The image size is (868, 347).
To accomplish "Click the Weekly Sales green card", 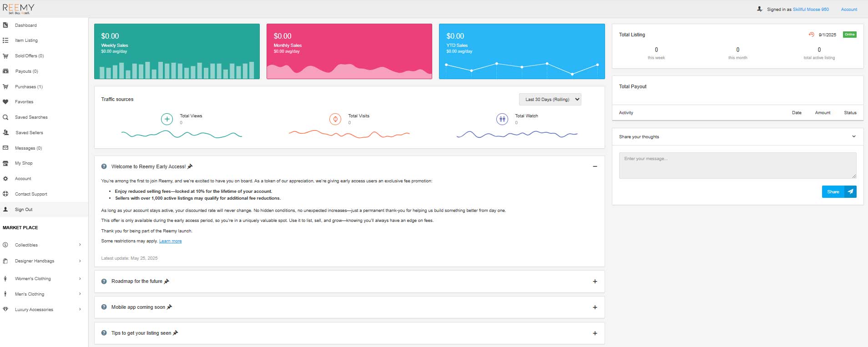I will [x=177, y=51].
